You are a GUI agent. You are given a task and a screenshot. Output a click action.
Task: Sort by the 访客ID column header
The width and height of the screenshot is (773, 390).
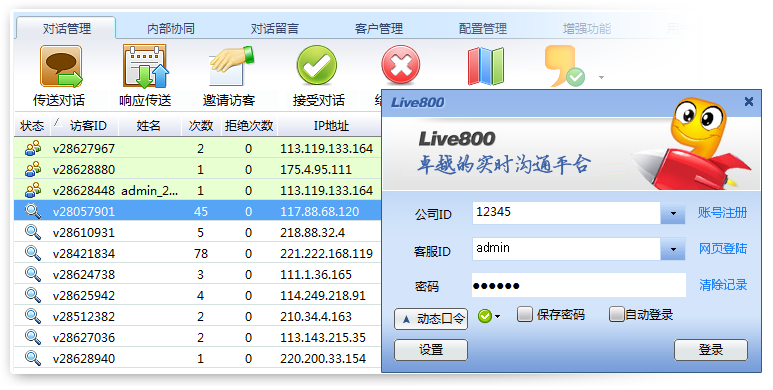click(85, 126)
